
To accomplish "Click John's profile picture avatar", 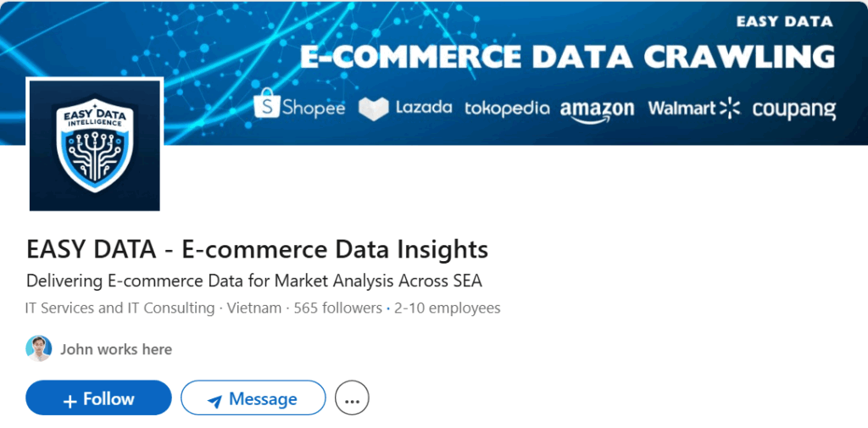I will tap(39, 349).
